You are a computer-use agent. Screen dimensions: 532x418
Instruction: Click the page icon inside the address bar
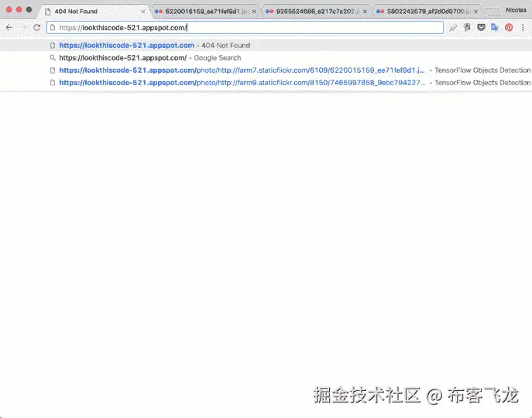pos(53,28)
